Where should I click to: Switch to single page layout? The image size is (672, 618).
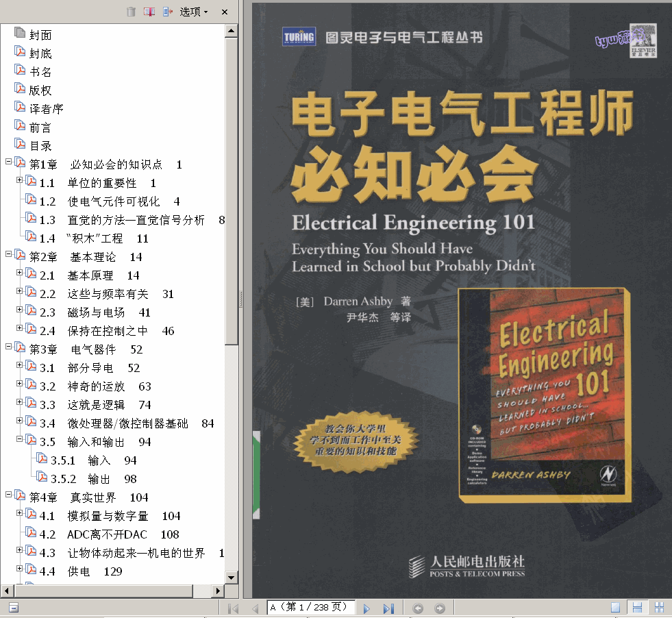pos(615,607)
